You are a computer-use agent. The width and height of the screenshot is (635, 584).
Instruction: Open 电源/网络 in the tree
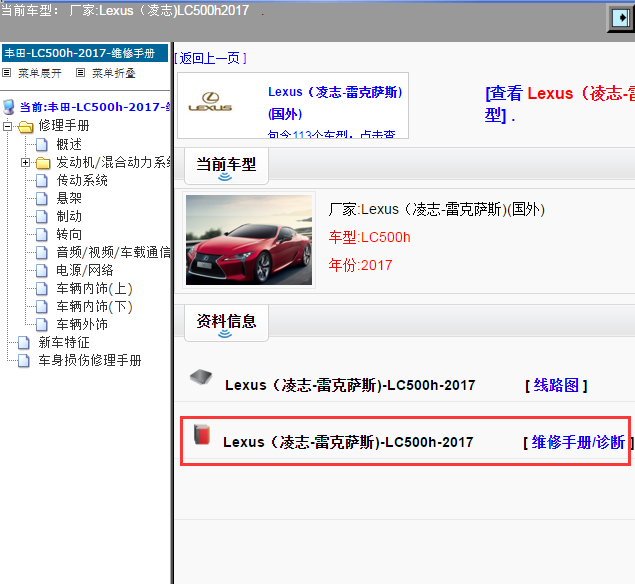click(x=85, y=271)
